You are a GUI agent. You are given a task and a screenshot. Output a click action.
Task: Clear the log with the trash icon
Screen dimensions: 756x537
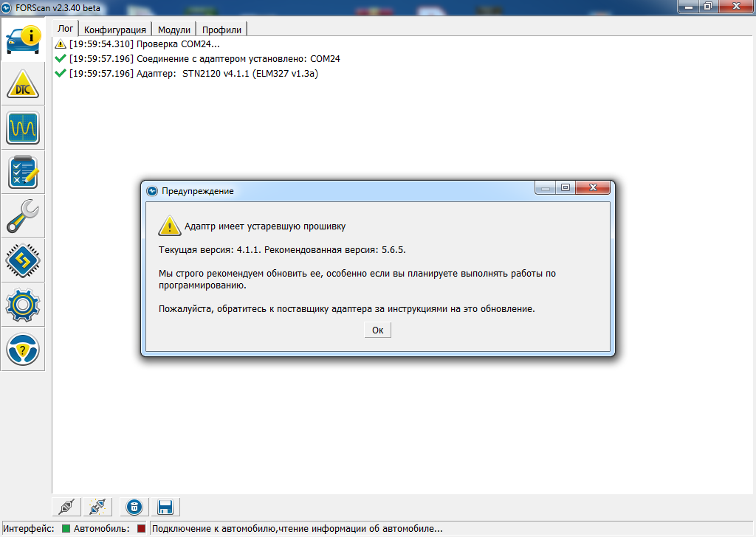pos(134,507)
